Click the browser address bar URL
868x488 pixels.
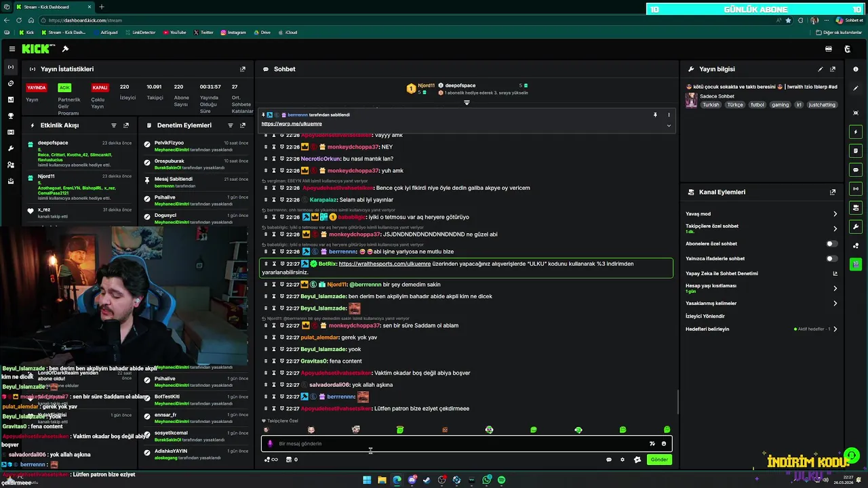tap(85, 20)
